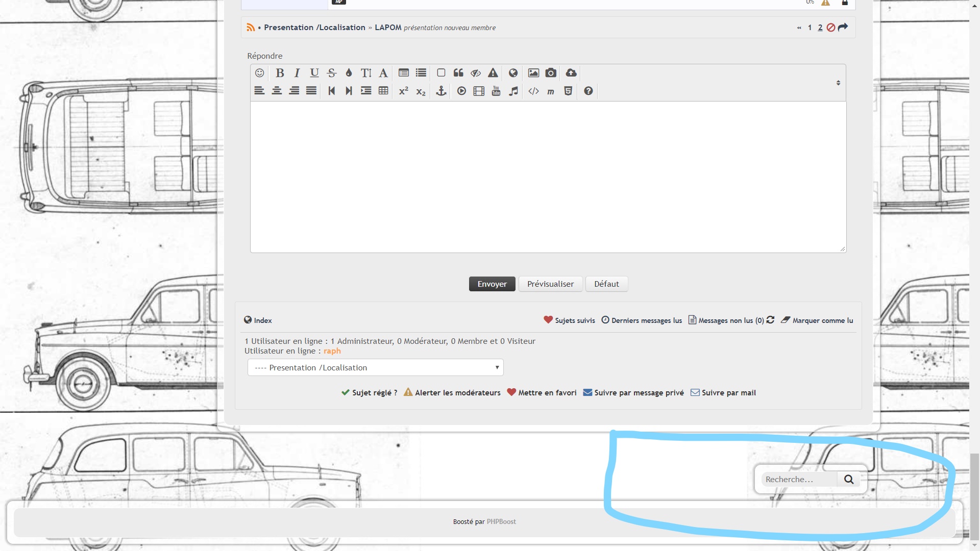The image size is (980, 551).
Task: Expand editor toolbar with up-down arrows
Action: tap(838, 83)
